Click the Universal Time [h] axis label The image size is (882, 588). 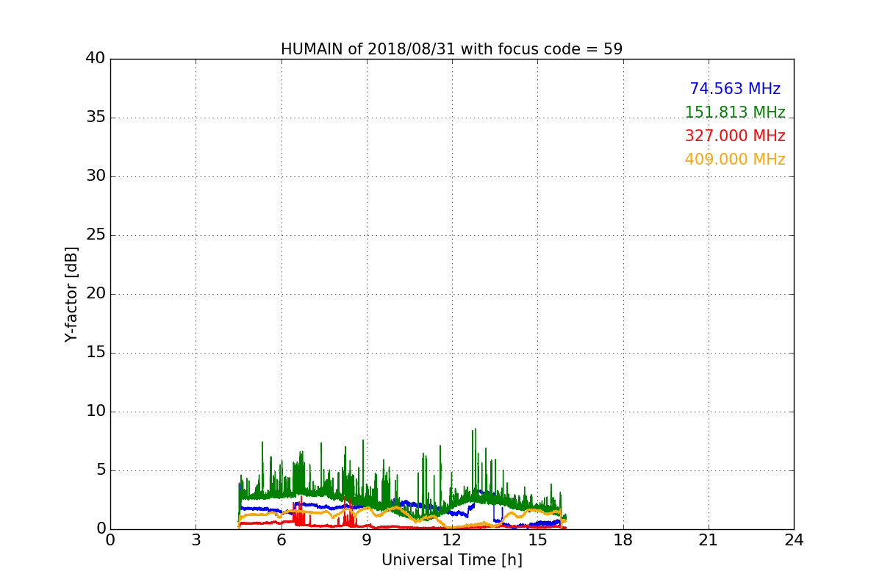pos(451,560)
